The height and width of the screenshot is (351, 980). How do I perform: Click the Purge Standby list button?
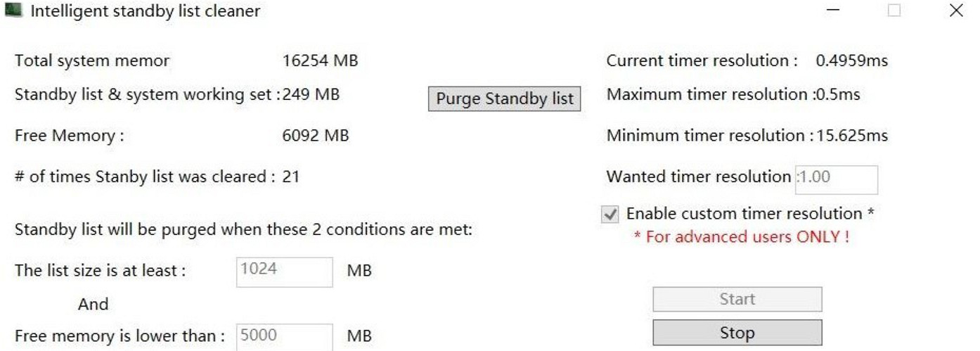click(504, 98)
